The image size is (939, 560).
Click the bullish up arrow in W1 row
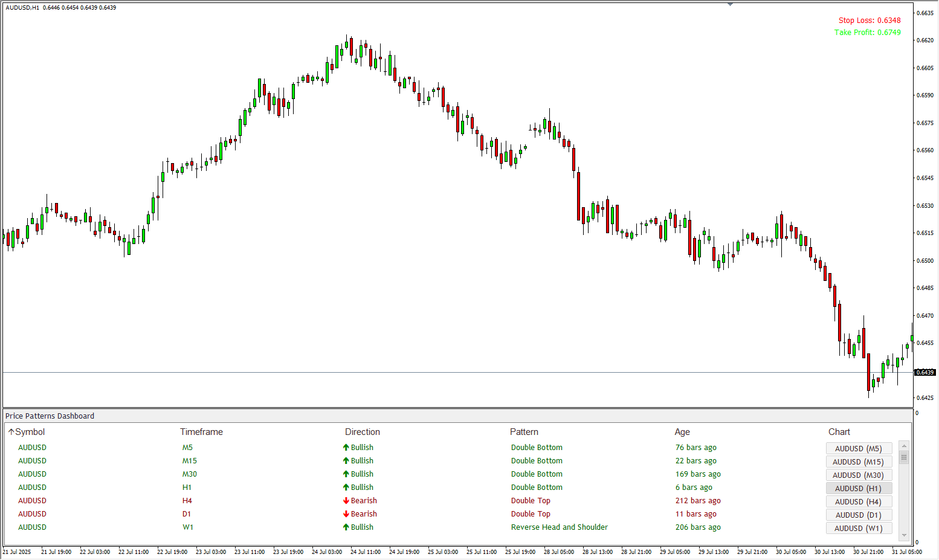coord(346,527)
